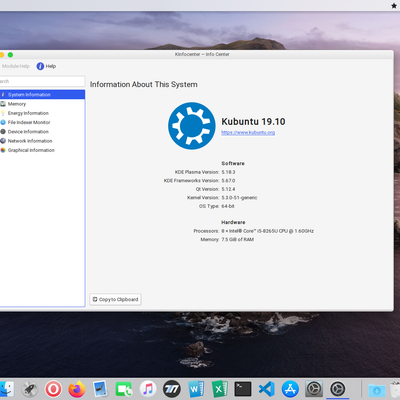The image size is (400, 400).
Task: Open System Preferences square gear icon
Action: pos(314,389)
